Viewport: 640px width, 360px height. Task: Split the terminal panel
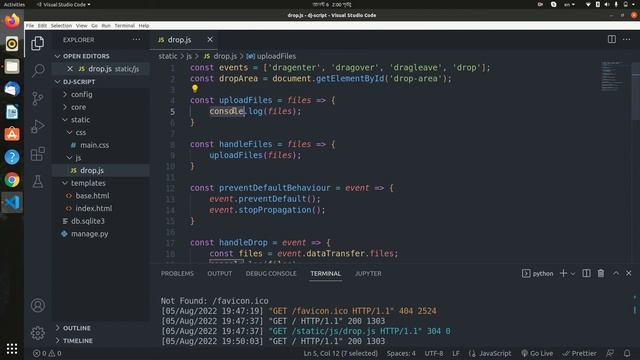coord(586,273)
